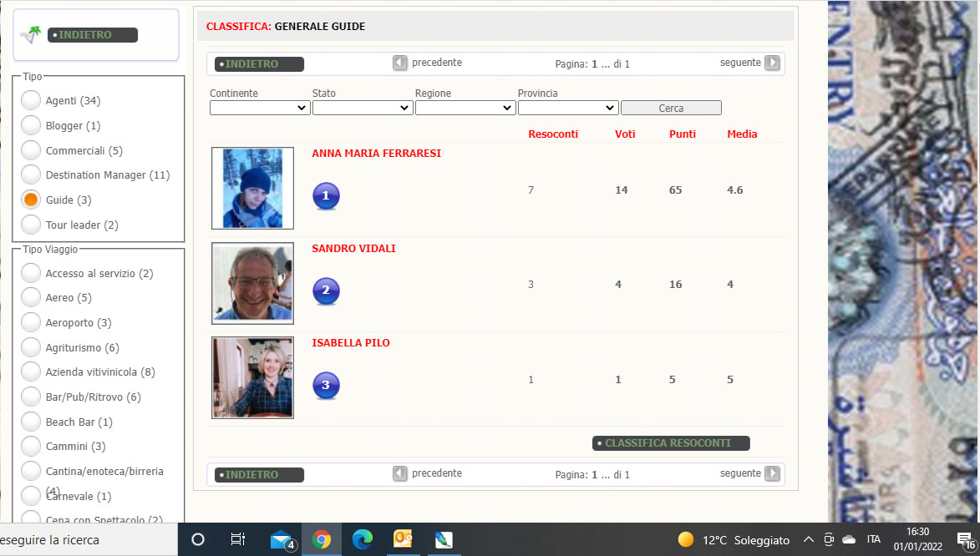Open Task View from the taskbar
The height and width of the screenshot is (556, 980).
point(238,539)
